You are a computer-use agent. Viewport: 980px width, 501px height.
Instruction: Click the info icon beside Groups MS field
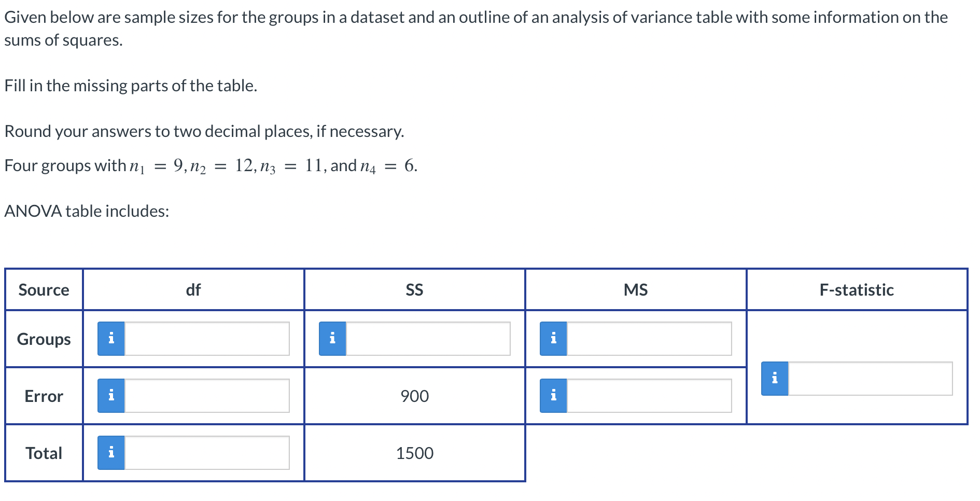tap(553, 339)
